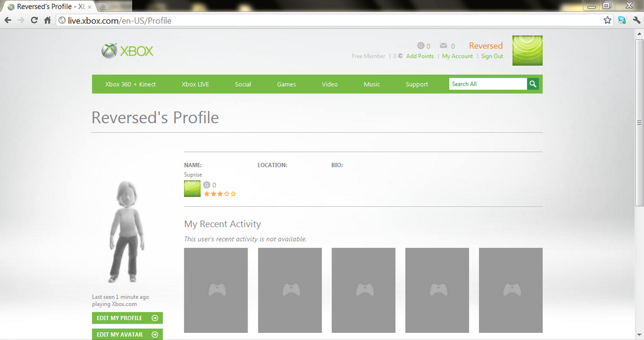
Task: Click the scrollbar up arrow
Action: point(639,33)
